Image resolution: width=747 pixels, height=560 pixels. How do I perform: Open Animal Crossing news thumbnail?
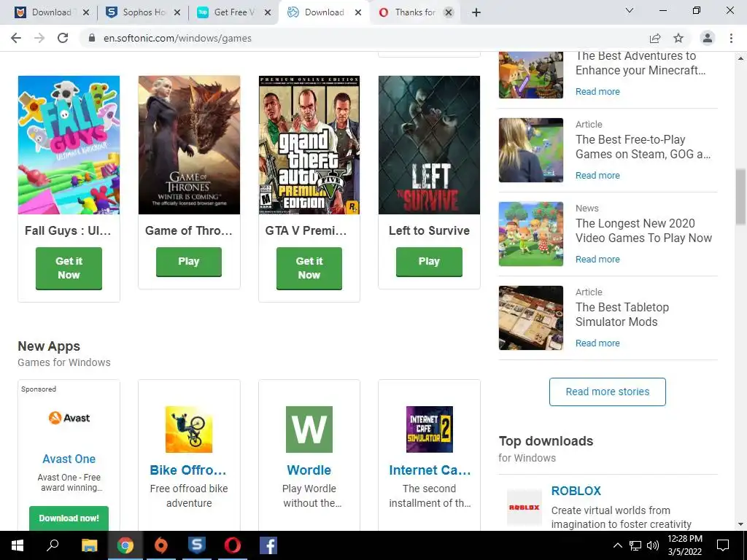(x=531, y=234)
